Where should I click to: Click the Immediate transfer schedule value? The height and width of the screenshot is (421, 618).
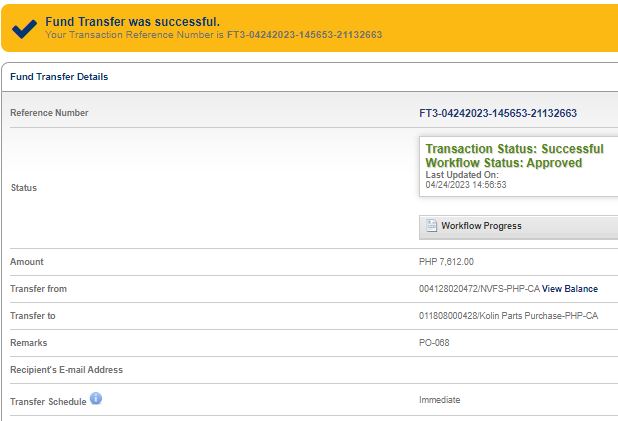[440, 400]
